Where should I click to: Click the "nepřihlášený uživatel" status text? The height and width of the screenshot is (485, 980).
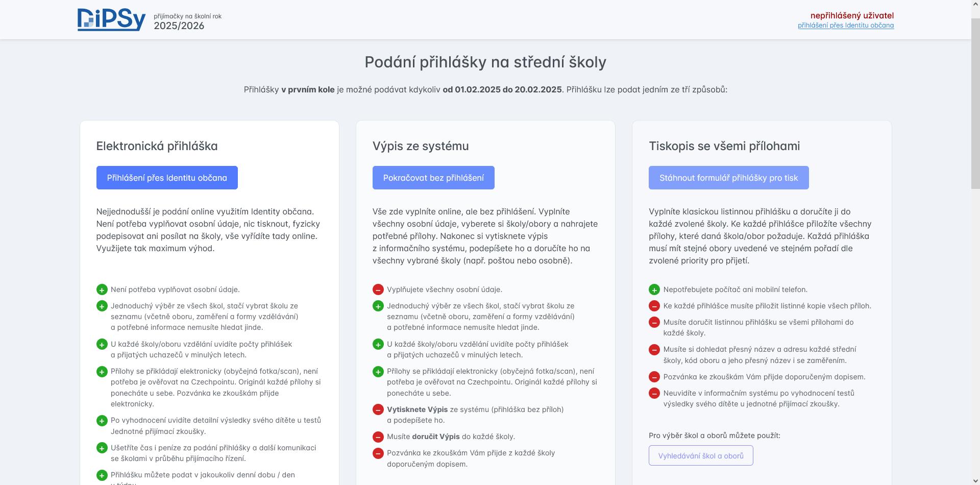coord(852,16)
